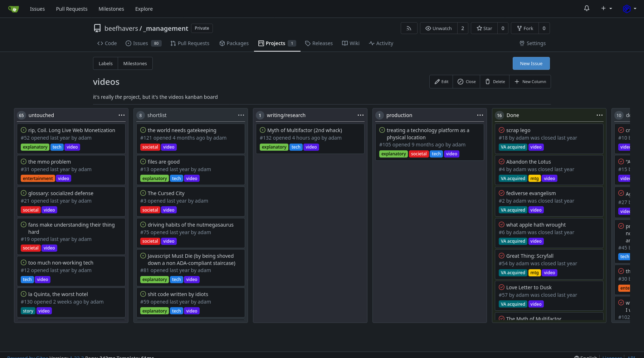Screen dimensions: 644x358
Task: Open the Done column ellipsis menu
Action: tap(600, 115)
